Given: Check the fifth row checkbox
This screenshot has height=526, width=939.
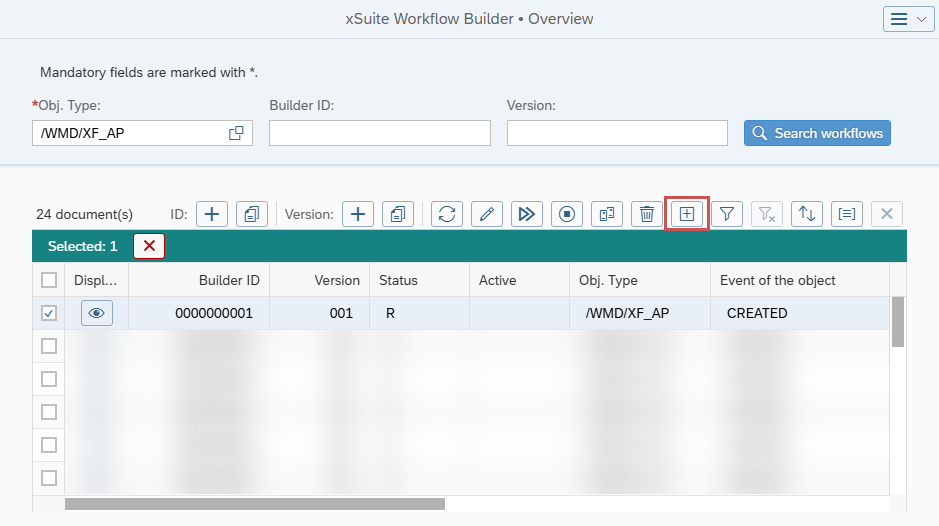Looking at the screenshot, I should click(49, 445).
